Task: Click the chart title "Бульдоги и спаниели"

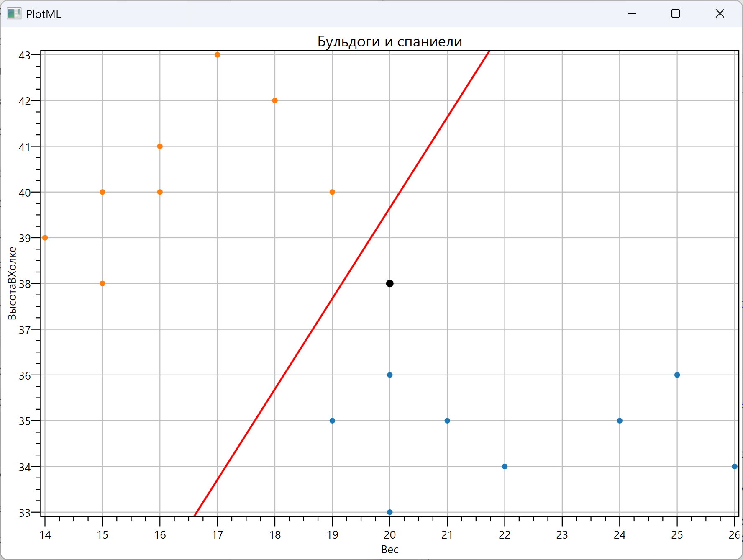Action: point(389,41)
